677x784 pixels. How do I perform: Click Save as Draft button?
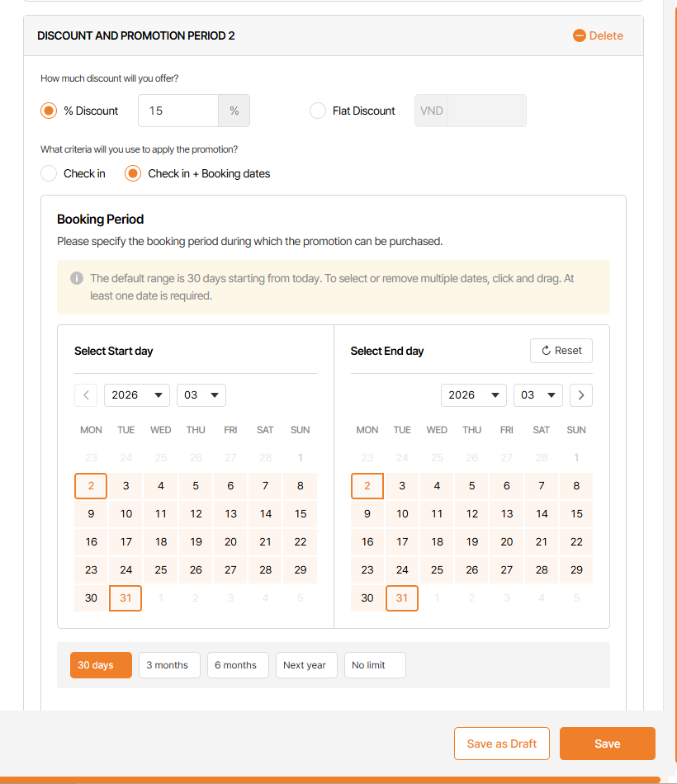tap(502, 744)
